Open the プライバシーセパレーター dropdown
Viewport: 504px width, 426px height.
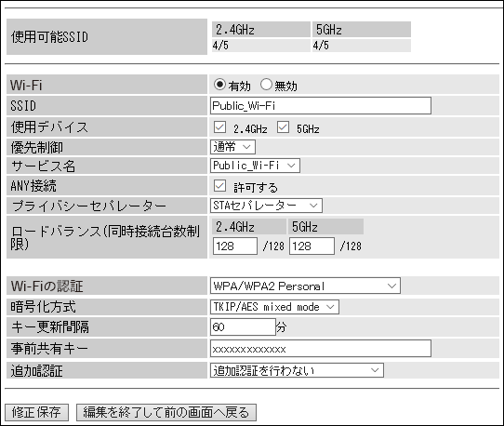tap(266, 206)
